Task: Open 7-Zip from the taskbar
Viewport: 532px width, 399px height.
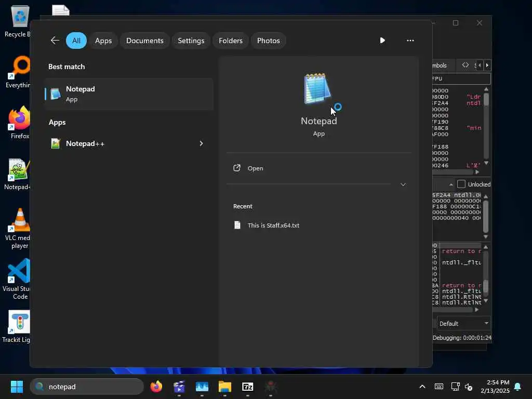Action: (x=248, y=387)
